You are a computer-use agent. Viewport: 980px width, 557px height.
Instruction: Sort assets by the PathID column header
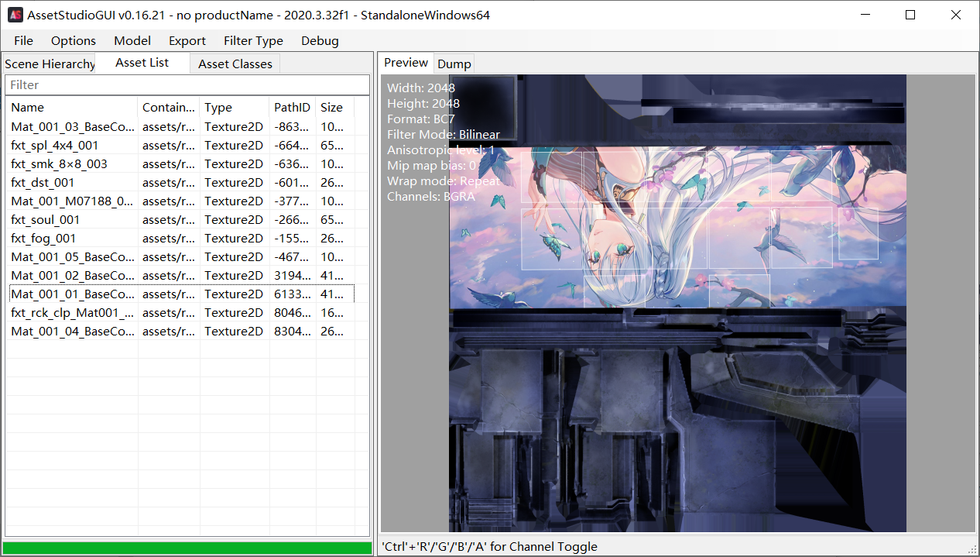pos(293,108)
